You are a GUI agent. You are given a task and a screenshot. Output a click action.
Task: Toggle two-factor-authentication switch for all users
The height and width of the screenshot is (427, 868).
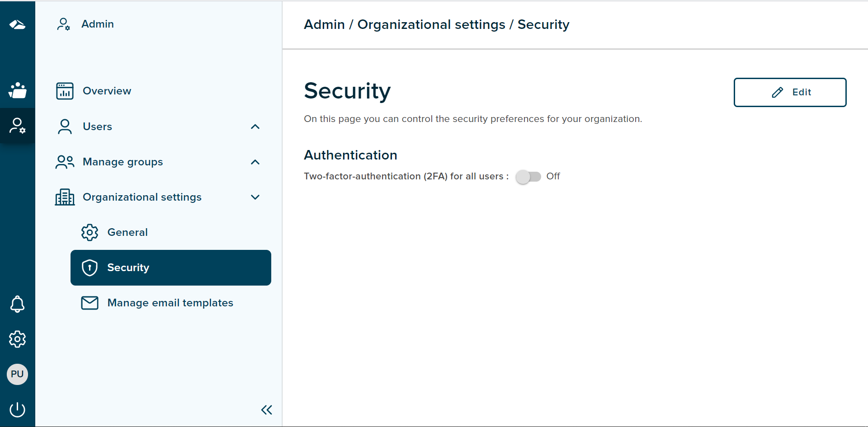click(528, 177)
